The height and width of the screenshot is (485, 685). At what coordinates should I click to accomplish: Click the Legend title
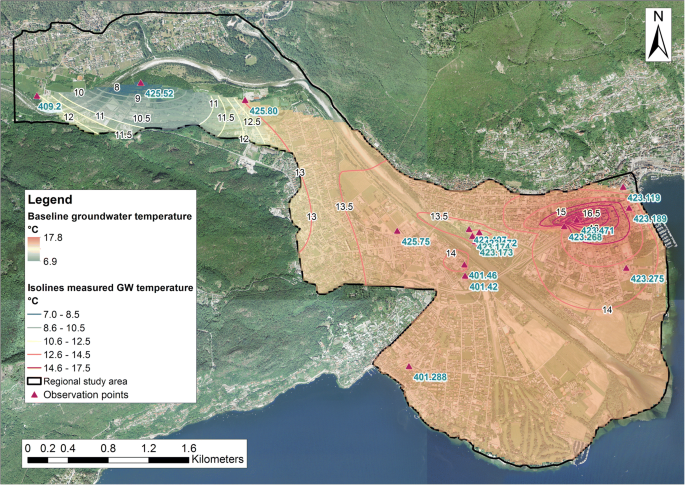point(50,200)
